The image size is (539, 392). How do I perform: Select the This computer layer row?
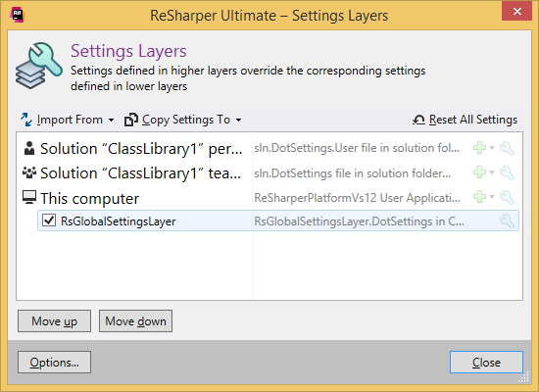point(269,198)
